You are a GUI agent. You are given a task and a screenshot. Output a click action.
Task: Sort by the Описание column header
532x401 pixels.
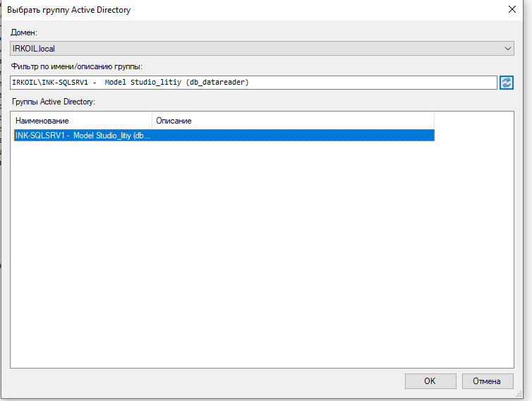(293, 121)
